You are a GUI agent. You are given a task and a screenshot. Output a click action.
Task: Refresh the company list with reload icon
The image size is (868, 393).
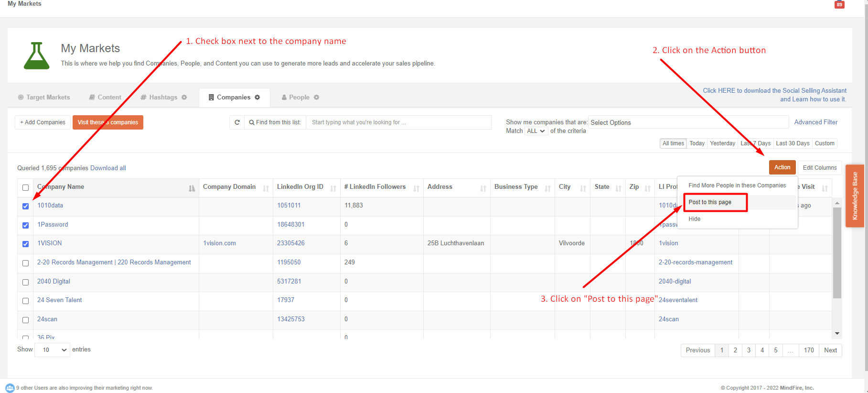[237, 122]
